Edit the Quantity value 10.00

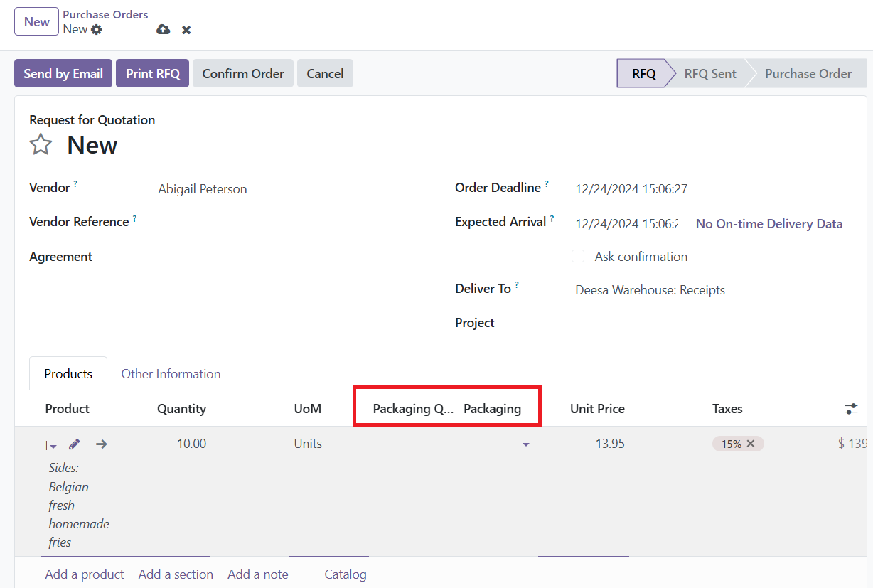coord(191,444)
